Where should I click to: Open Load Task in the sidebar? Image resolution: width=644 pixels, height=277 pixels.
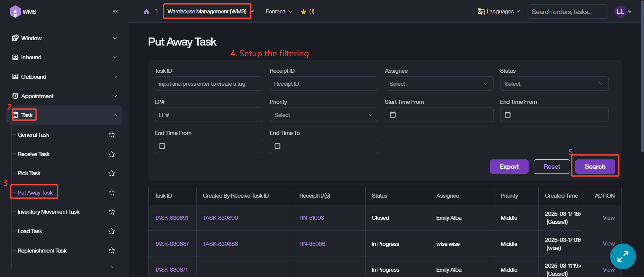tap(30, 231)
